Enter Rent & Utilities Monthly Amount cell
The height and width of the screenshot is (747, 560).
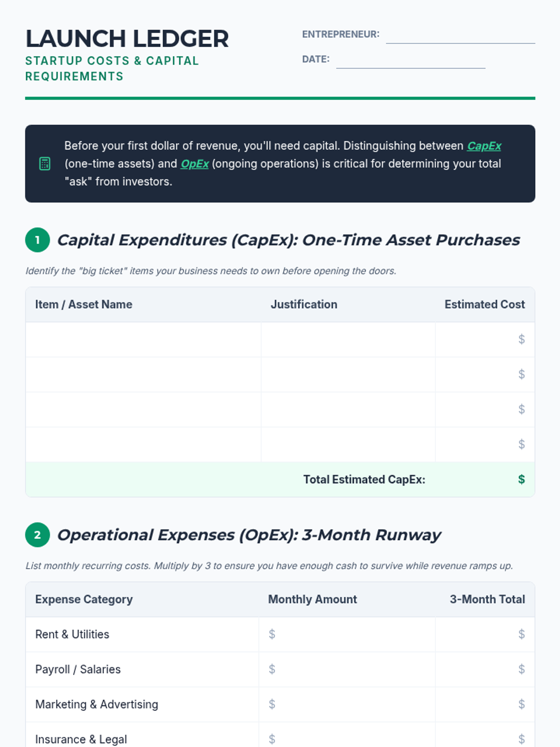pyautogui.click(x=347, y=634)
